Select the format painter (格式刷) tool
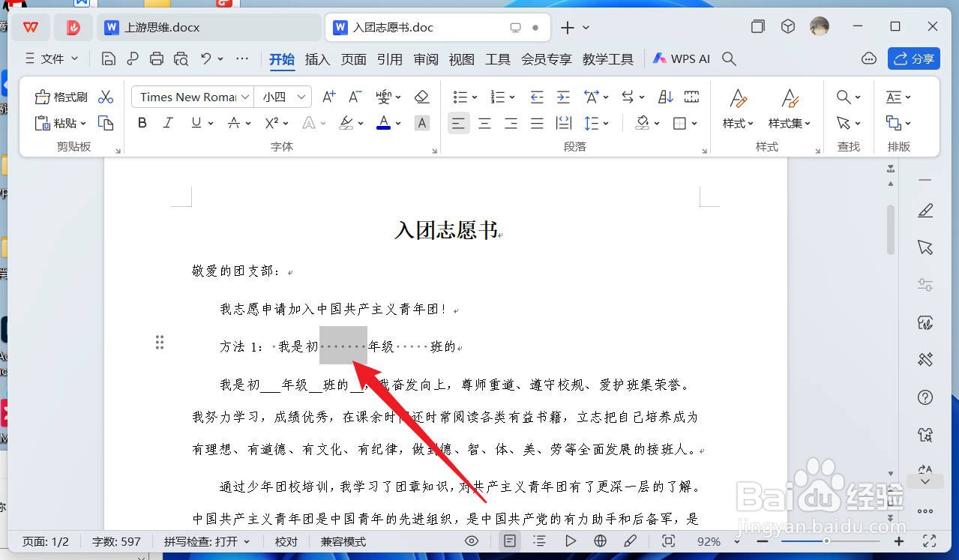959x560 pixels. 60,97
